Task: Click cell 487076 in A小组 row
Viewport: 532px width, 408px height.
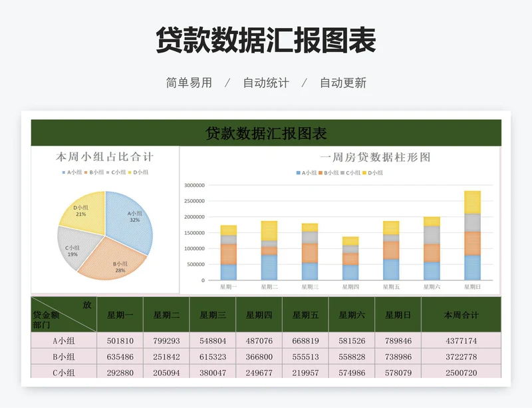Action: [259, 341]
